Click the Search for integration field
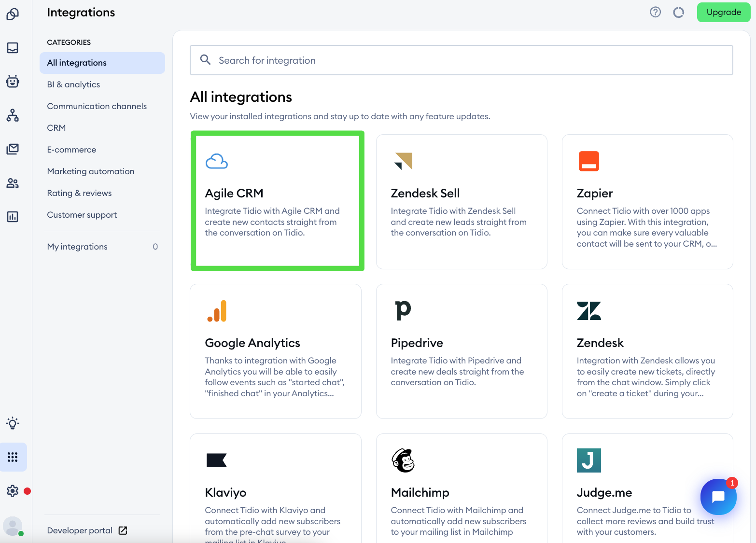This screenshot has height=543, width=756. [x=462, y=60]
